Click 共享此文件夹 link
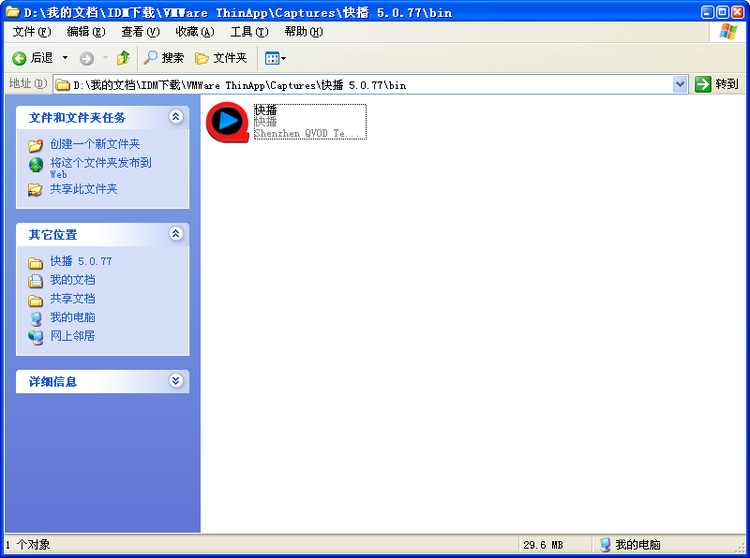750x558 pixels. coord(84,189)
